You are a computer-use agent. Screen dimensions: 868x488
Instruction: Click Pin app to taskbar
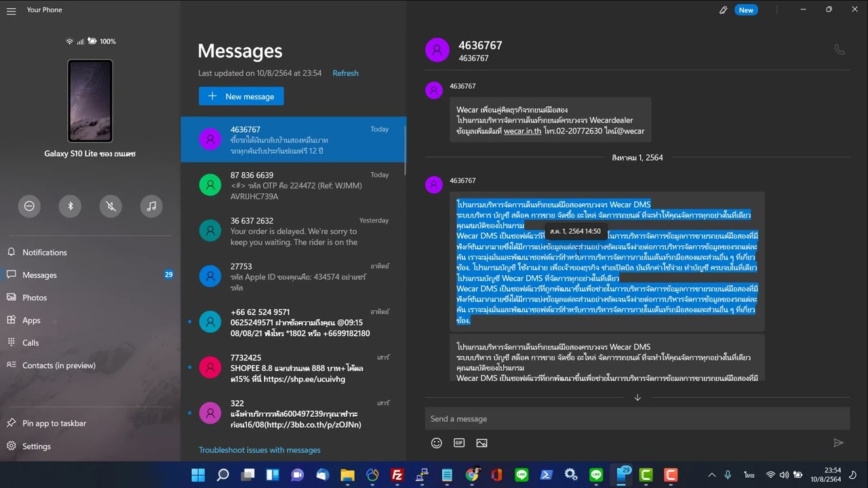click(x=90, y=423)
